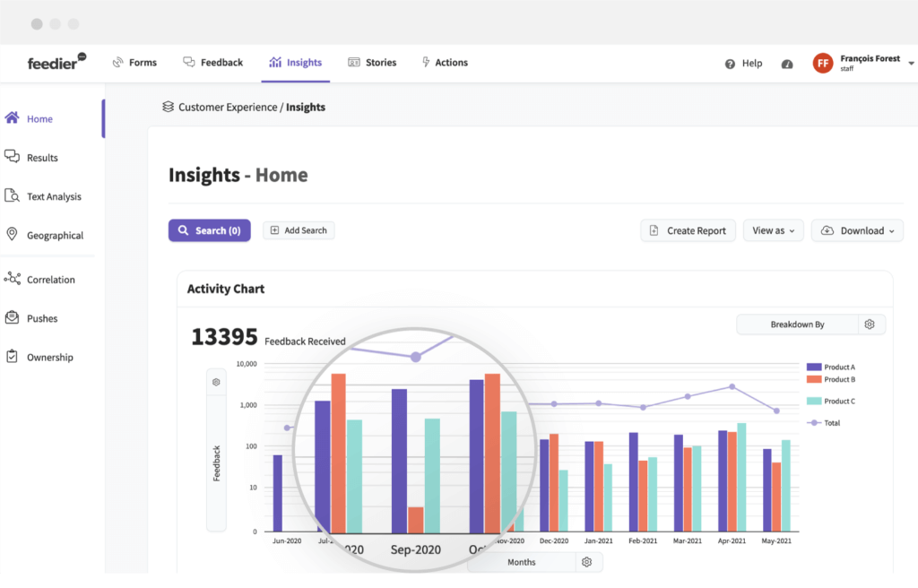Switch to the Insights tab
Screen dimensions: 918x588
[x=296, y=62]
